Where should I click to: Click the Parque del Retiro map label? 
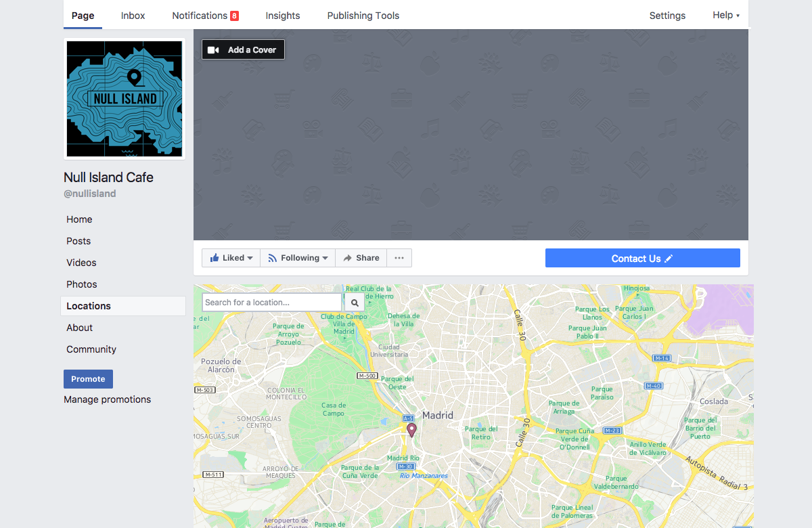[481, 433]
